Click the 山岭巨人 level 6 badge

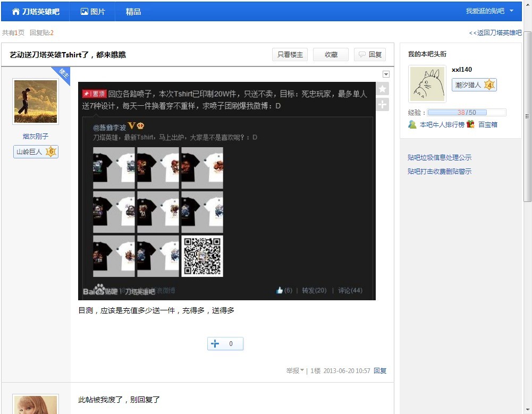36,151
